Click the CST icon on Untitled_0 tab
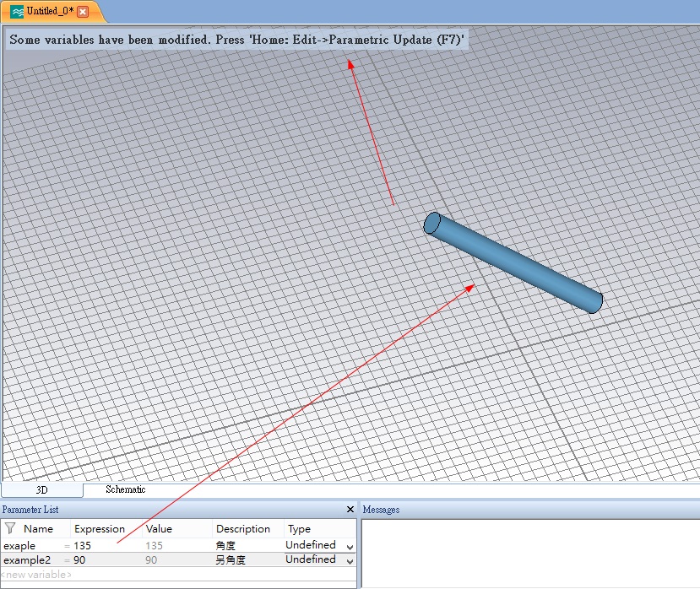Screen dimensions: 700x589 [17, 12]
